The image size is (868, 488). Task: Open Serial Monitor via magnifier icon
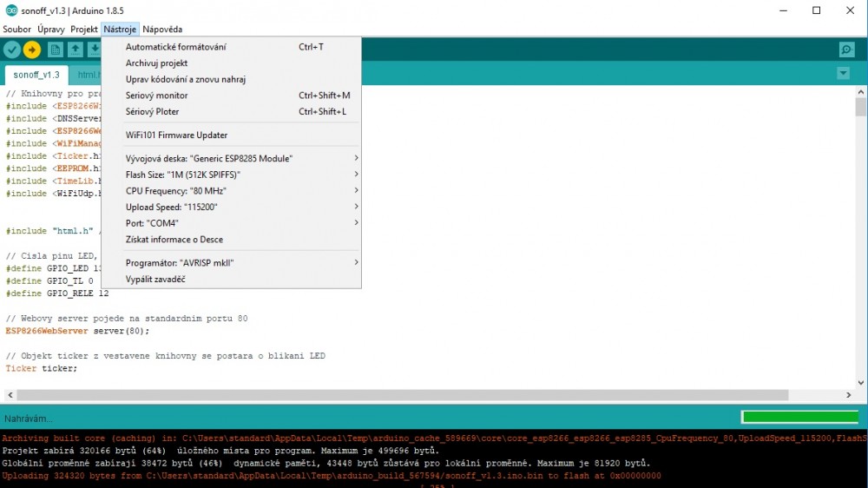click(846, 49)
